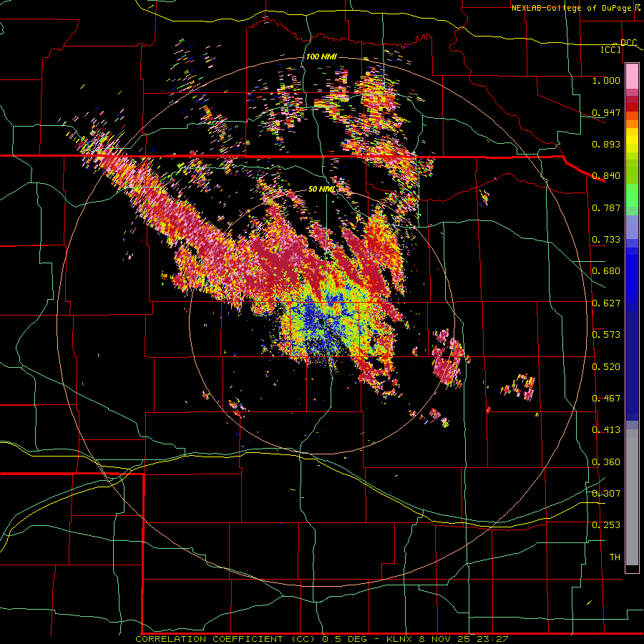Click the 8 NOV 25 23:27 timestamp
This screenshot has height=644, width=644.
coord(463,639)
